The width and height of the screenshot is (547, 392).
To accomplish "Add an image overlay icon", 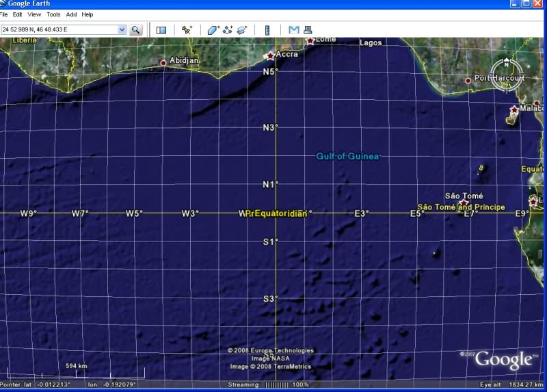I will click(x=242, y=30).
